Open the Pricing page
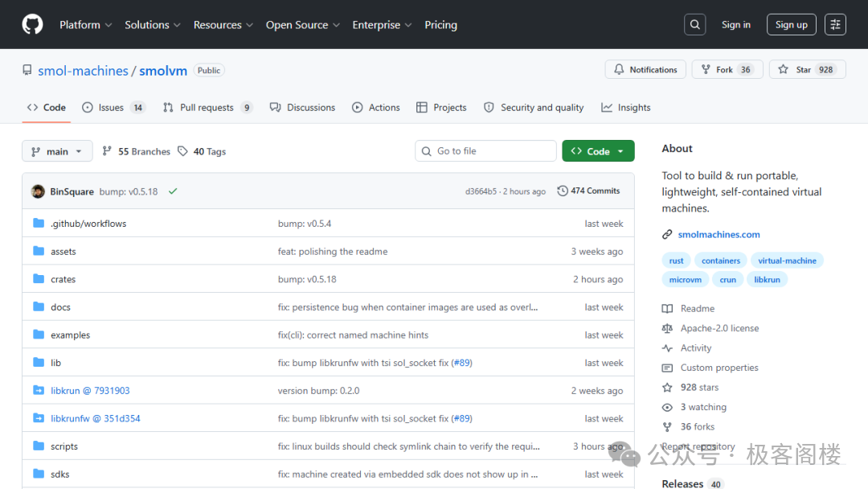The width and height of the screenshot is (868, 489). click(x=440, y=25)
